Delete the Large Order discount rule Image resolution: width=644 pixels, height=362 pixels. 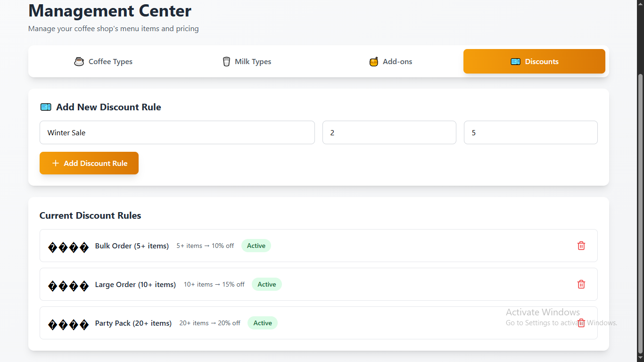(581, 284)
